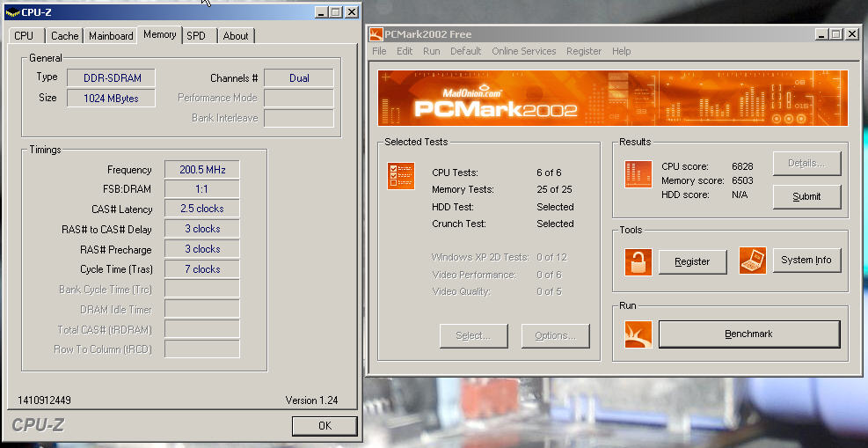Click the Memory Tests 25 of 25 text
868x448 pixels.
(554, 189)
